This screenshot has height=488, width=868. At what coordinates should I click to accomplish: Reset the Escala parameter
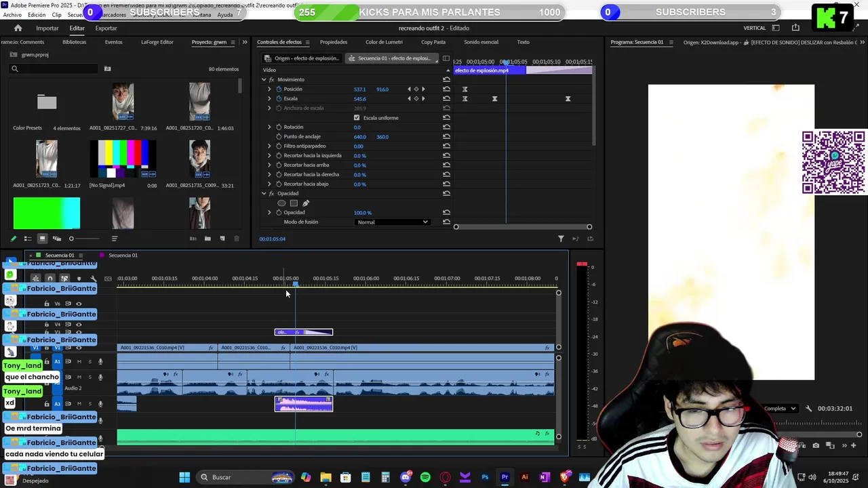tap(446, 98)
